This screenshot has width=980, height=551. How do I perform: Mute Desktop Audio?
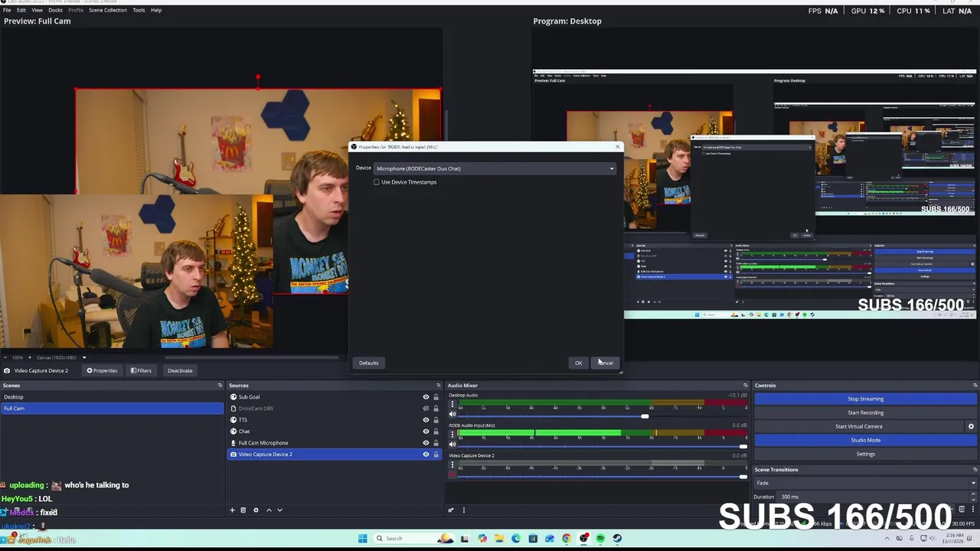click(x=452, y=415)
